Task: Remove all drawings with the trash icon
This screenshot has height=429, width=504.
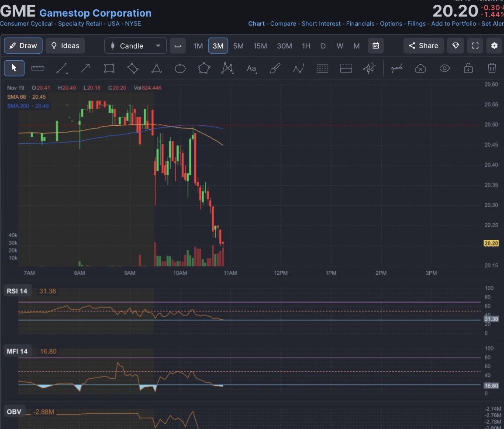Action: click(492, 68)
